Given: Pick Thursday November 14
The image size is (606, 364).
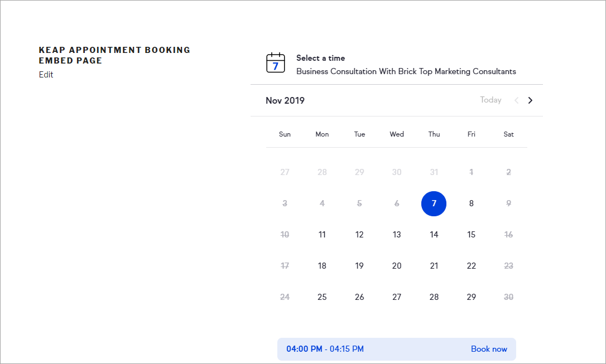Looking at the screenshot, I should click(434, 235).
